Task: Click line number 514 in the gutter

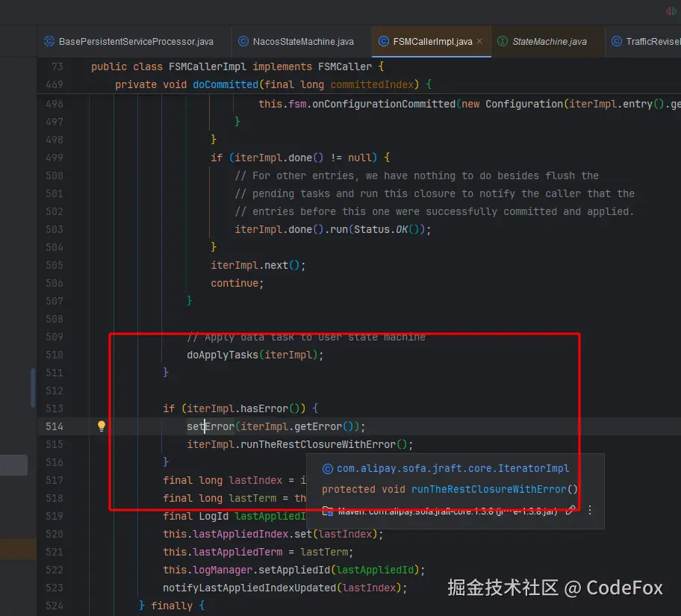Action: (x=55, y=426)
